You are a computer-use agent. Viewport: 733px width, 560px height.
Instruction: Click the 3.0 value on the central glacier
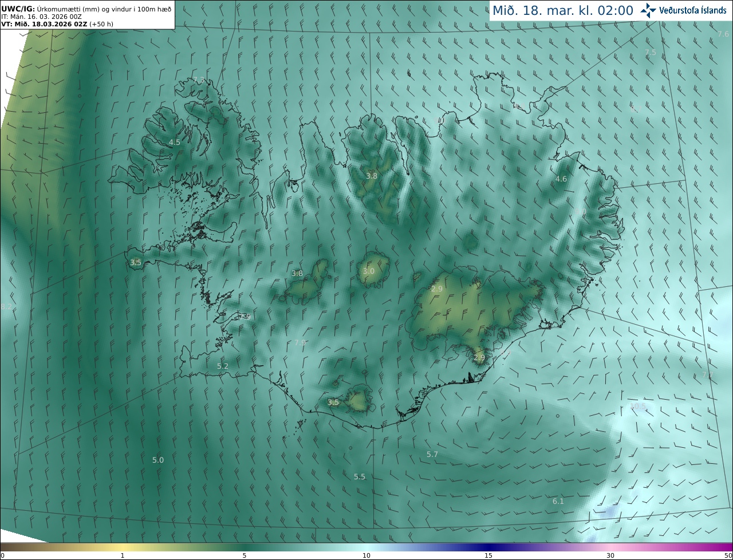click(368, 271)
